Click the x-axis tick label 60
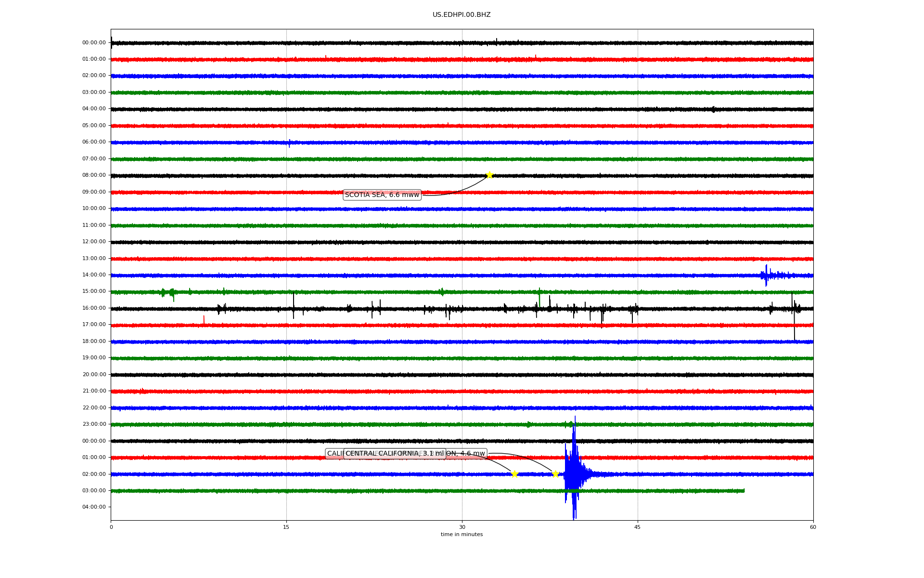 (813, 527)
